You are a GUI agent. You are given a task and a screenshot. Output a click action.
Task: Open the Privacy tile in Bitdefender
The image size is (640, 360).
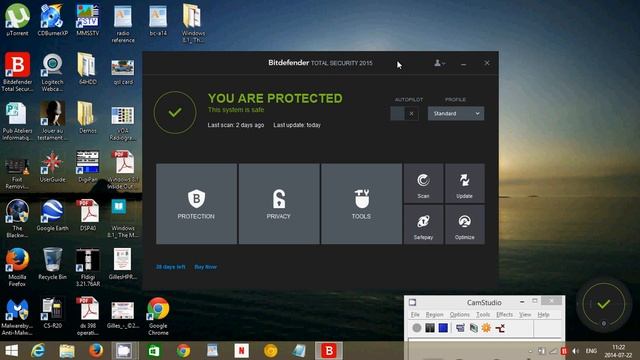279,204
